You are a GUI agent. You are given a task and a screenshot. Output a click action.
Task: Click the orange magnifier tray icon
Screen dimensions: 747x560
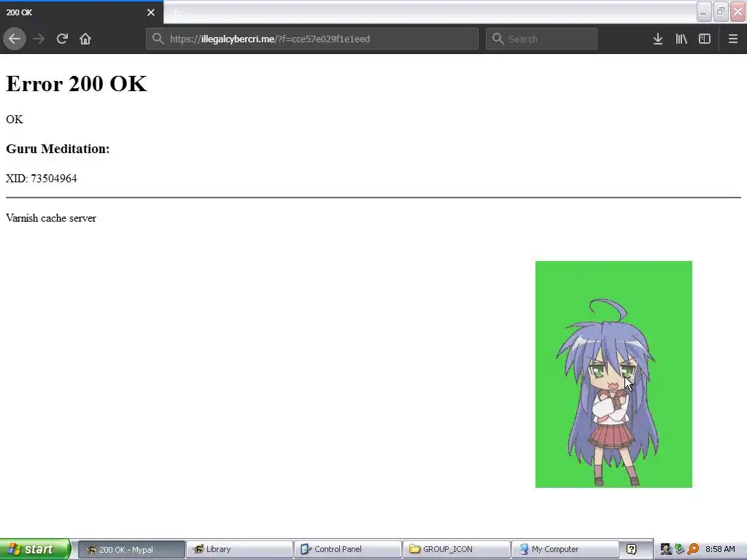point(693,549)
